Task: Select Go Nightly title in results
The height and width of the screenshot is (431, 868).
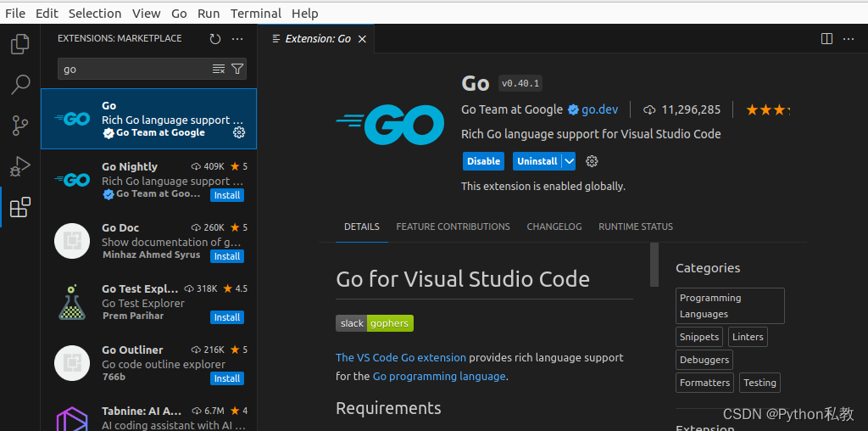Action: [130, 167]
